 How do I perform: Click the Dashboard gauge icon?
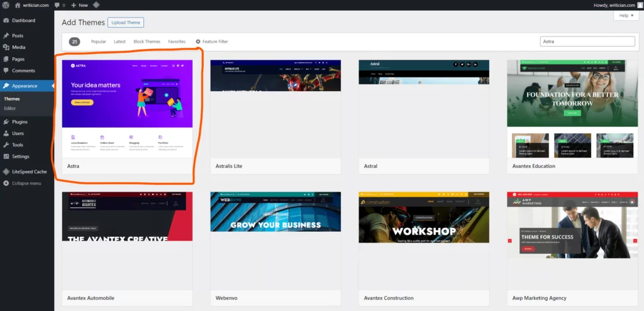tap(6, 21)
